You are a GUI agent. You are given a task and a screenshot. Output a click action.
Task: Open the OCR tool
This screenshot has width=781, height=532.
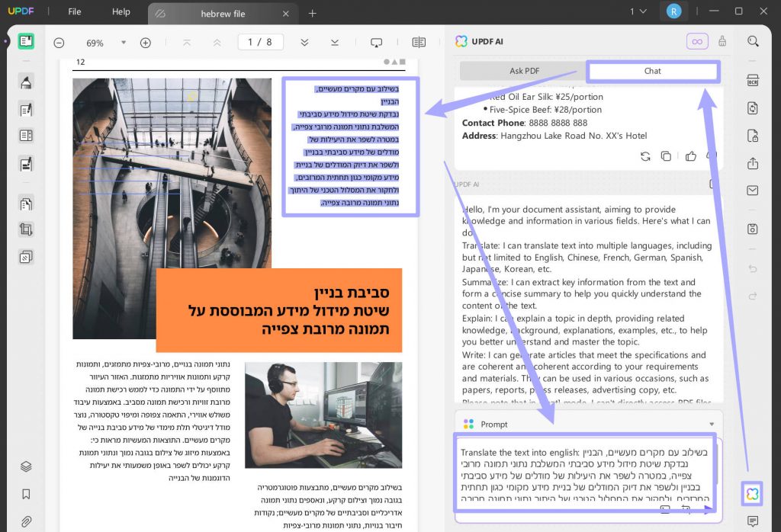pos(753,80)
